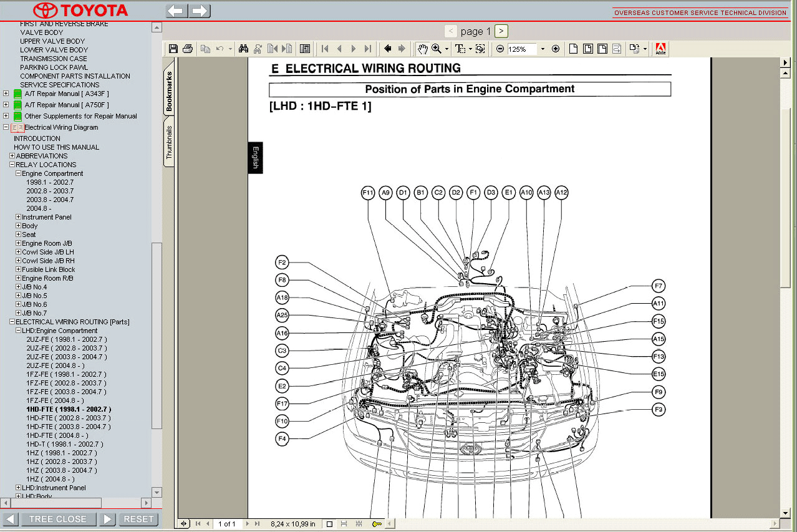Screen dimensions: 797x532
Task: Switch to continuous page layout icon
Action: (x=344, y=524)
